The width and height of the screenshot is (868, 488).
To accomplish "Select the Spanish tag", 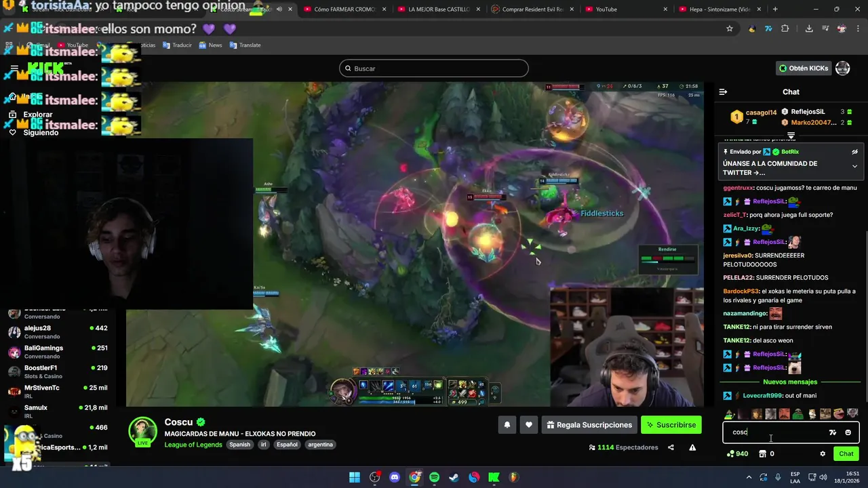I will coord(239,445).
